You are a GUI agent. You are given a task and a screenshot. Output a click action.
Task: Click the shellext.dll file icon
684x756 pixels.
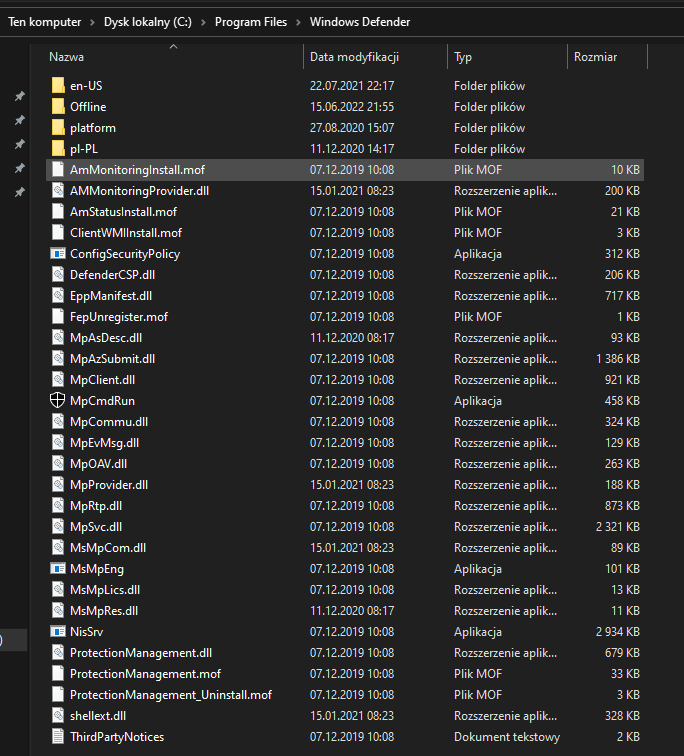pyautogui.click(x=58, y=716)
